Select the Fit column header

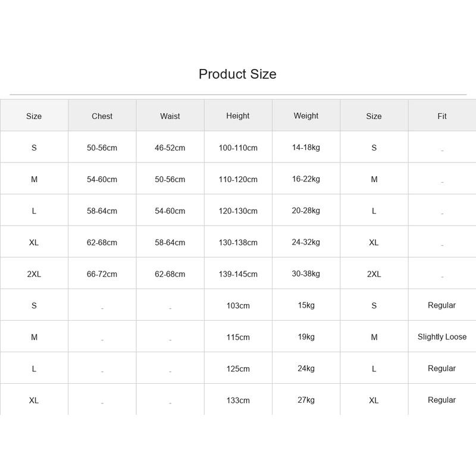442,116
